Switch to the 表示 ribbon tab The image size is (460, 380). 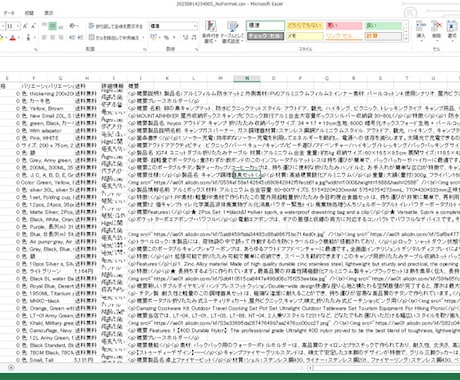click(49, 13)
